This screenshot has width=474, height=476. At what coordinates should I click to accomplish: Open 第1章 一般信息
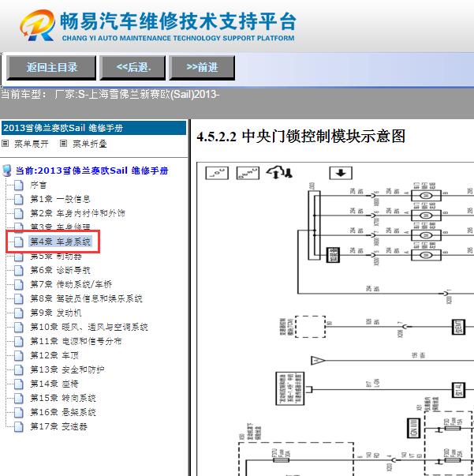pos(60,199)
